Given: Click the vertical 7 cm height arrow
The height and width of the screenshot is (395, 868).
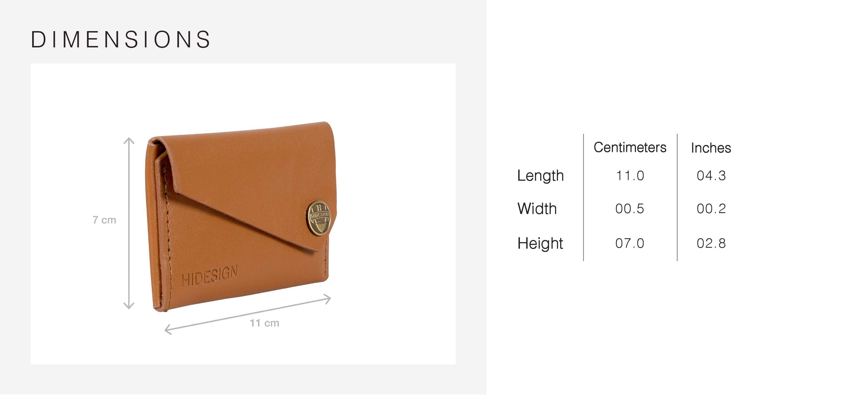Looking at the screenshot, I should [129, 223].
